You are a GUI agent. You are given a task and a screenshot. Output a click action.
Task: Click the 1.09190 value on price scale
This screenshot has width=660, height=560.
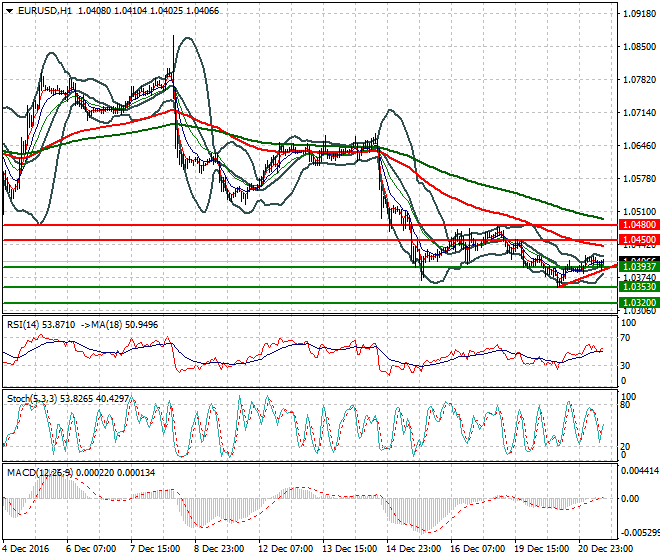click(x=637, y=14)
